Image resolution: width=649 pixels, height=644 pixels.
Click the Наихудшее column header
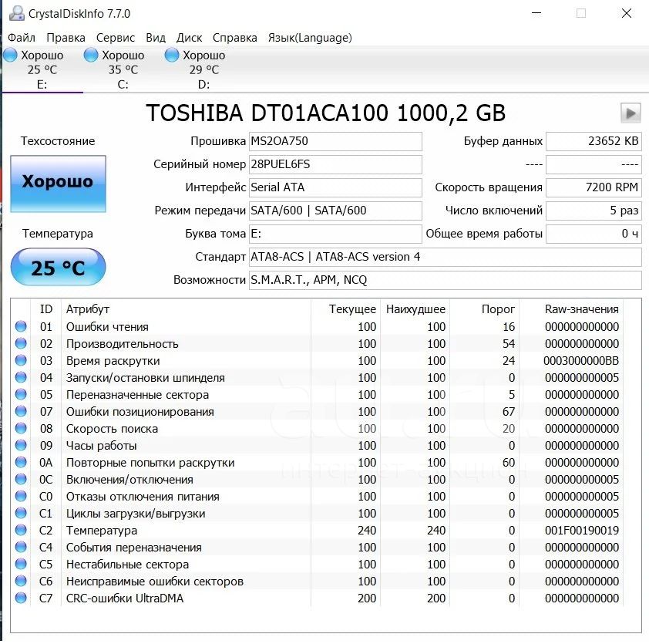(x=415, y=309)
